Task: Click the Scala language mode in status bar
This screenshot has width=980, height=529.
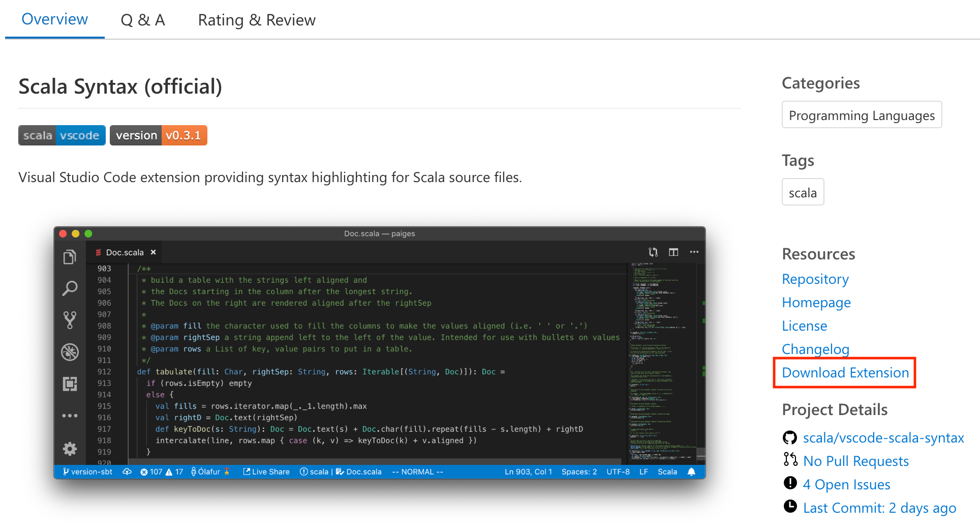Action: click(x=667, y=472)
